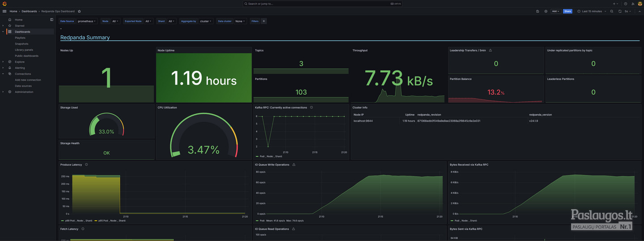Click the blue Share button

[568, 11]
